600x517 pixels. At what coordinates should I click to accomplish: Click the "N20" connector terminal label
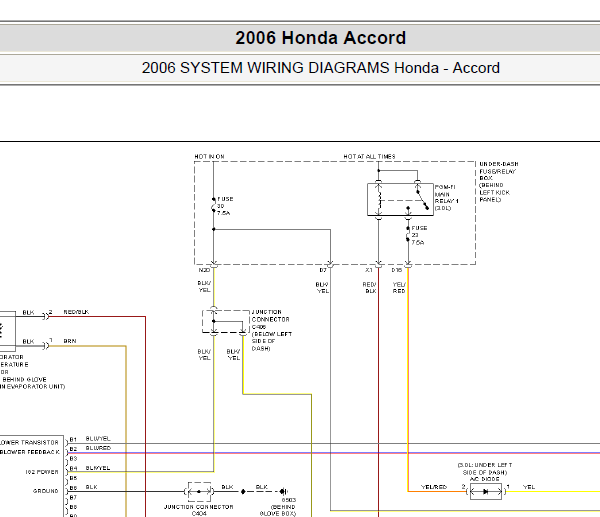pos(204,270)
